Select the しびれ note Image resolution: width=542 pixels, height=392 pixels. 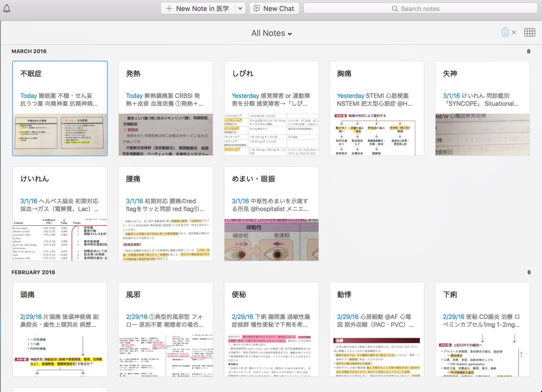[271, 108]
